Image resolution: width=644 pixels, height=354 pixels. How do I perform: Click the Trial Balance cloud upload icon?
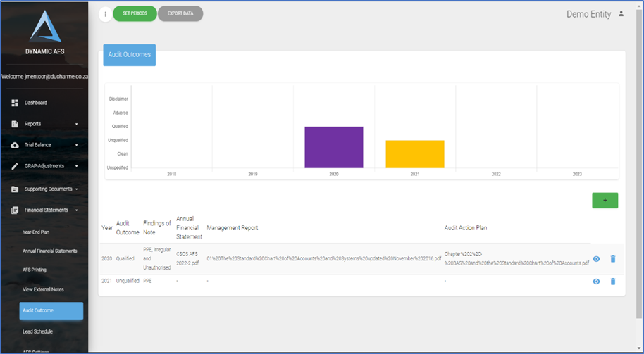pyautogui.click(x=15, y=145)
